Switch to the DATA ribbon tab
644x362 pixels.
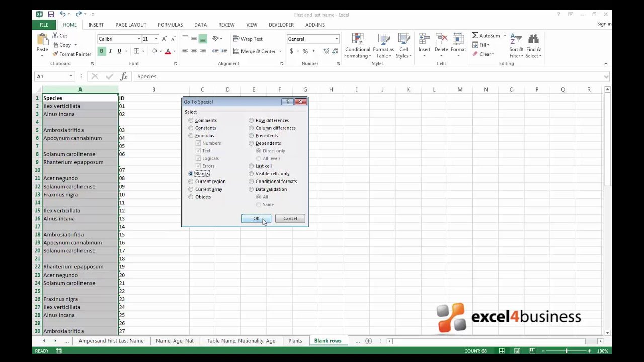click(x=200, y=25)
